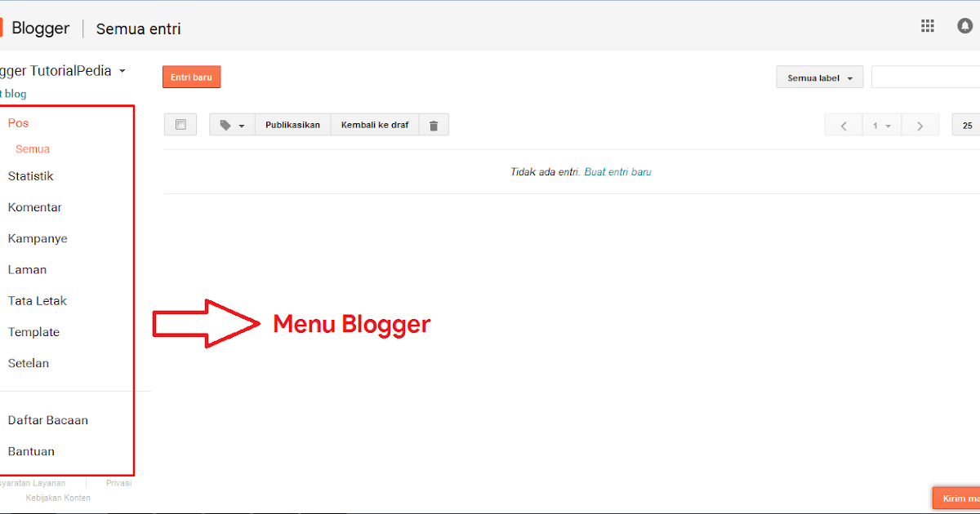The width and height of the screenshot is (980, 514).
Task: Select Tata Letak from the menu
Action: pyautogui.click(x=37, y=300)
